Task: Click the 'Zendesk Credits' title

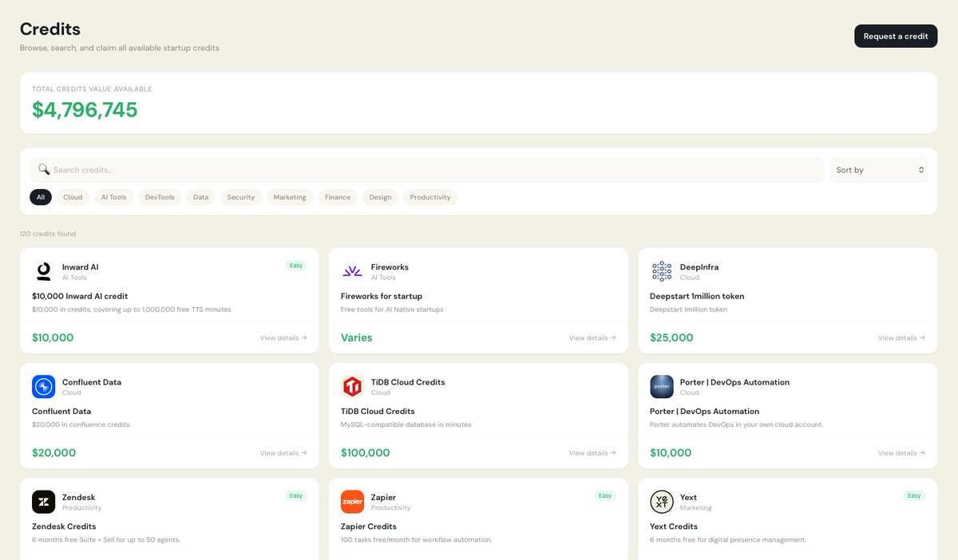Action: [64, 526]
